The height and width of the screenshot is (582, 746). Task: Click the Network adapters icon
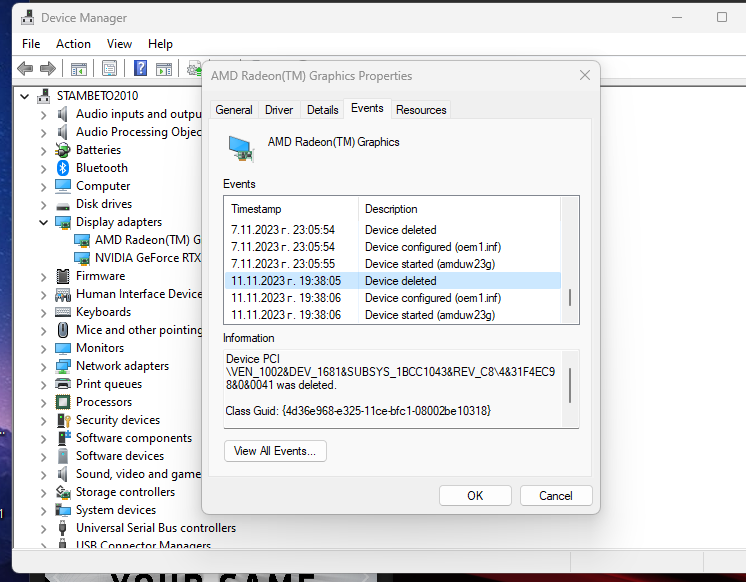pyautogui.click(x=63, y=366)
